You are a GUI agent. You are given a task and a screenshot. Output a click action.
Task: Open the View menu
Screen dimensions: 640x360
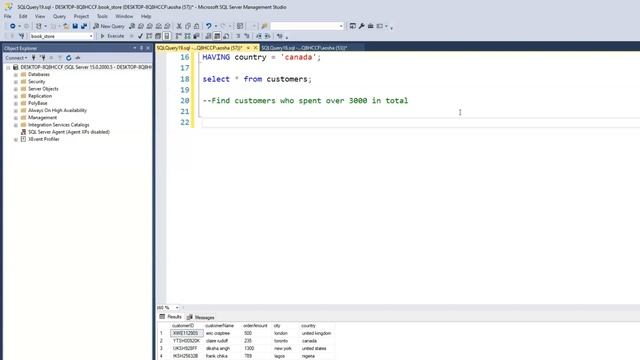point(40,16)
